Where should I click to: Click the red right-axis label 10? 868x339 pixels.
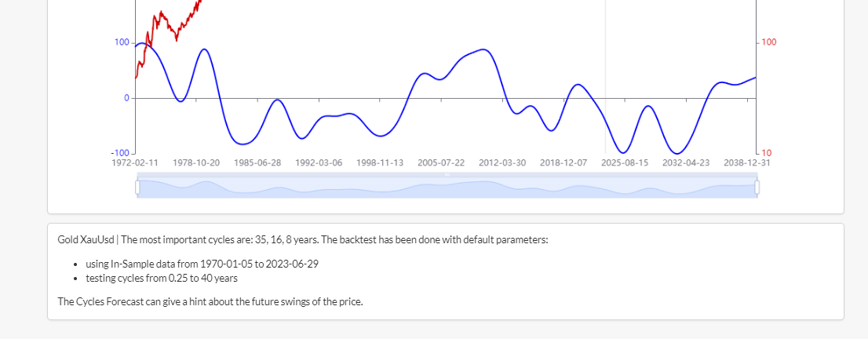pos(766,153)
